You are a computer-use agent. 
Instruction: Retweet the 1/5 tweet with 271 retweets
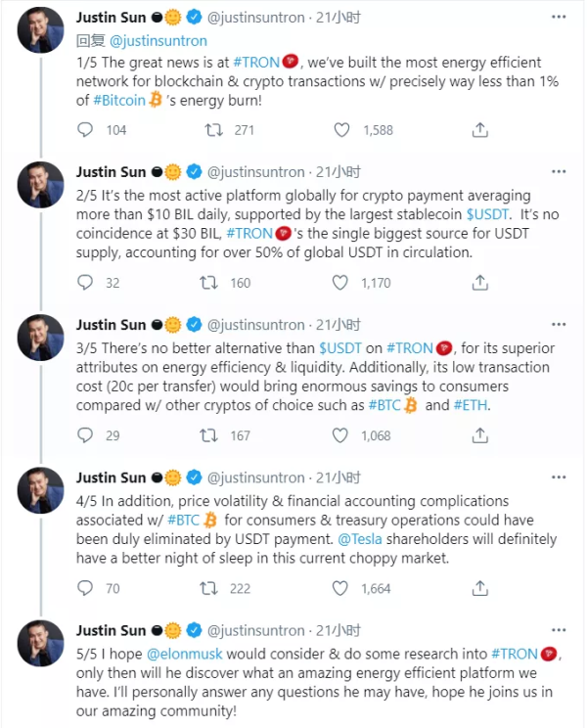pyautogui.click(x=209, y=130)
